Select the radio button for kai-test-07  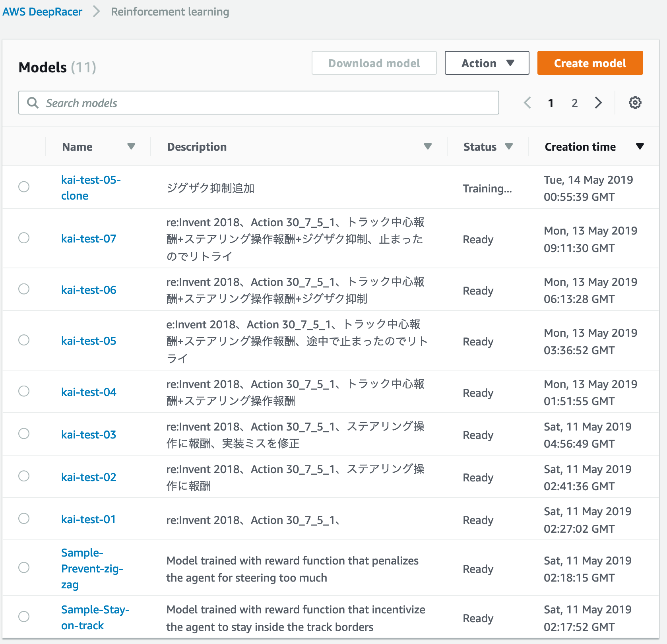pyautogui.click(x=24, y=238)
